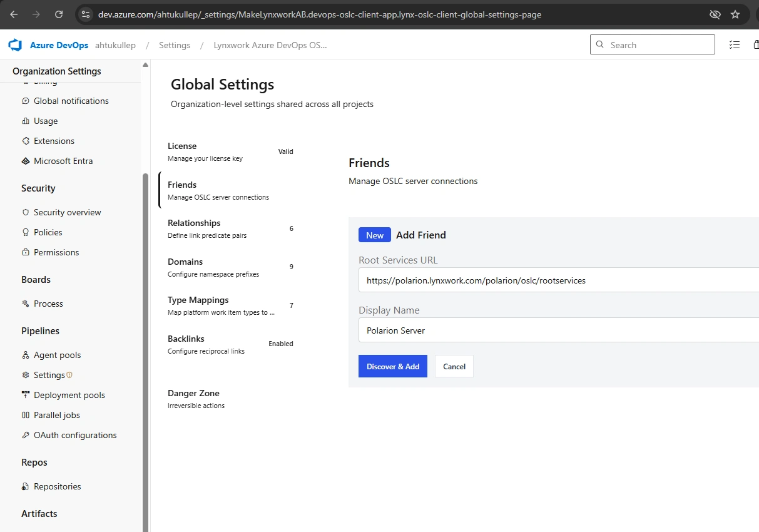
Task: Click the browser forward arrow
Action: pyautogui.click(x=36, y=14)
